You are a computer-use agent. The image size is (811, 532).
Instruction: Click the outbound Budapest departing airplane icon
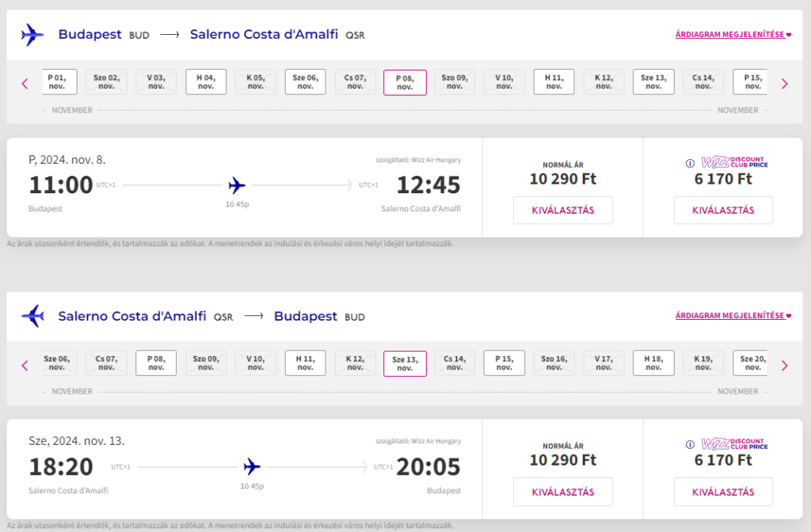click(x=32, y=35)
